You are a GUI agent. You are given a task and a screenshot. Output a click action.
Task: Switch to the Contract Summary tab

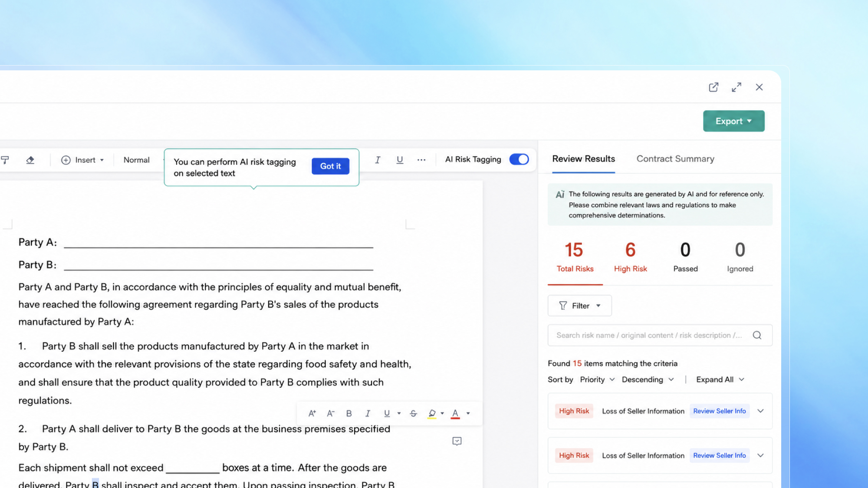click(675, 159)
